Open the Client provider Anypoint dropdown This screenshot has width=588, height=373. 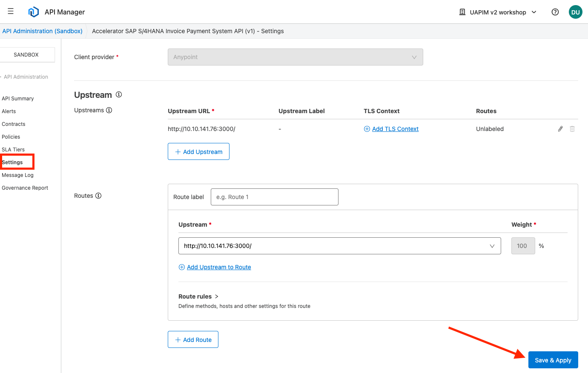[x=295, y=57]
